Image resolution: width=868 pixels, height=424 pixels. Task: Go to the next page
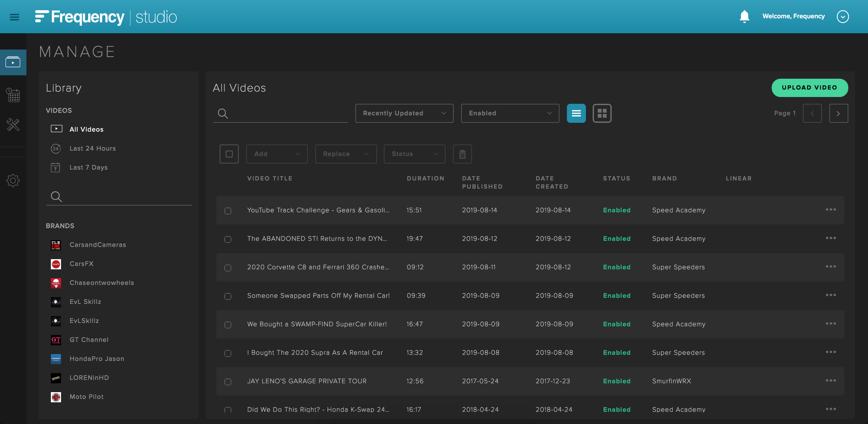839,113
